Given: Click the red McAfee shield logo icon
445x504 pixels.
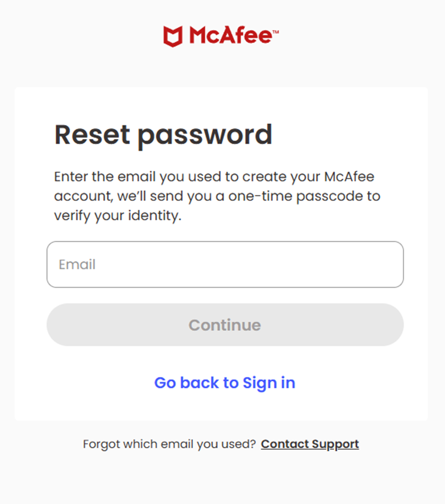Looking at the screenshot, I should (173, 36).
